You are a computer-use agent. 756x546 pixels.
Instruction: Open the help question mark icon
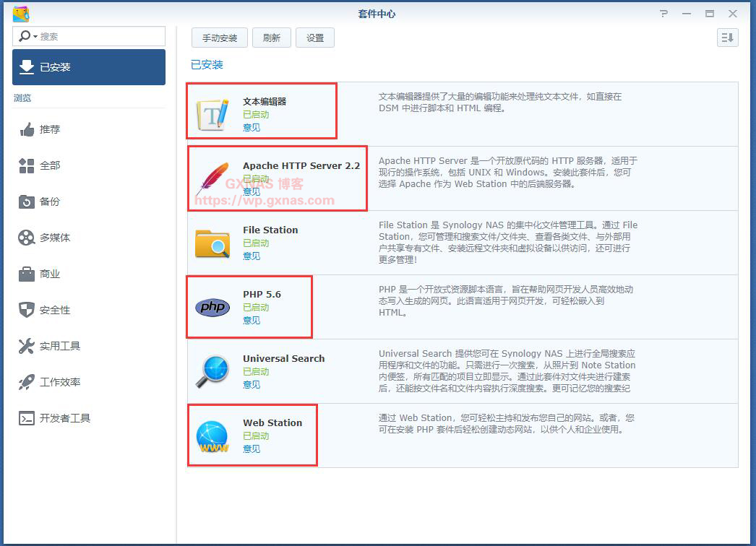tap(663, 14)
